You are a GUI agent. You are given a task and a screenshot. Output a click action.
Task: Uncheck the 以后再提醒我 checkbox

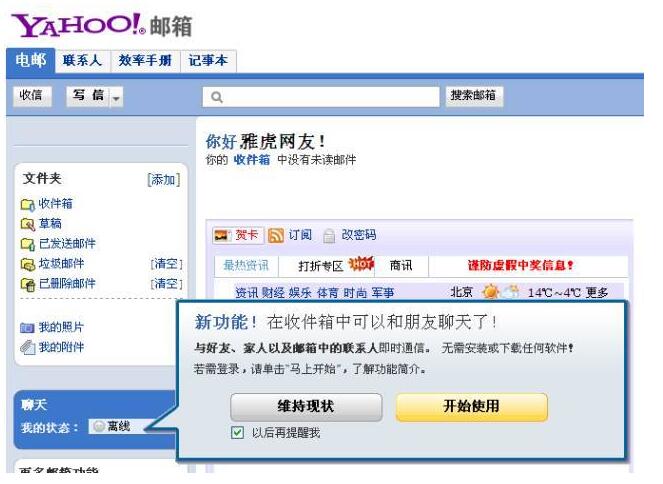point(237,433)
